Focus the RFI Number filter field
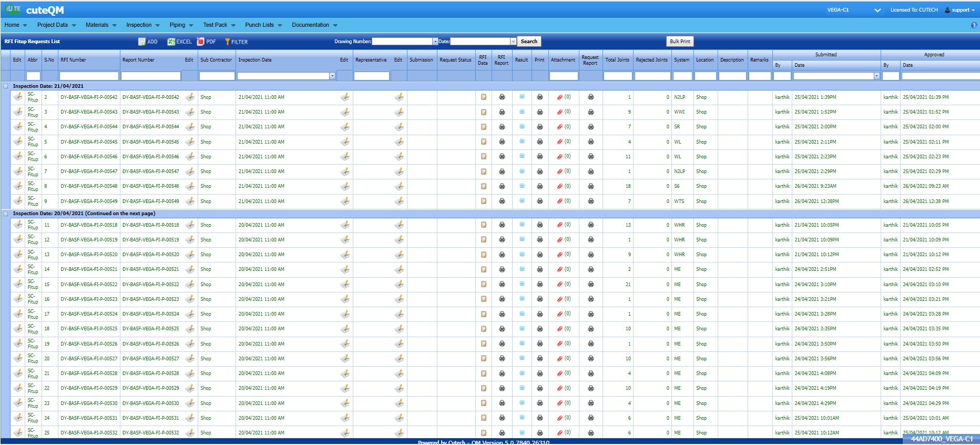This screenshot has width=980, height=445. pyautogui.click(x=89, y=76)
